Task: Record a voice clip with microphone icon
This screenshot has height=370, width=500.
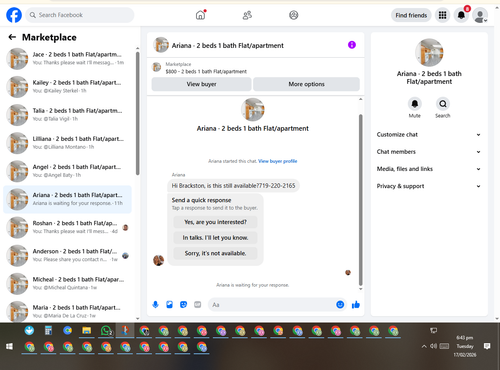Action: [x=155, y=304]
